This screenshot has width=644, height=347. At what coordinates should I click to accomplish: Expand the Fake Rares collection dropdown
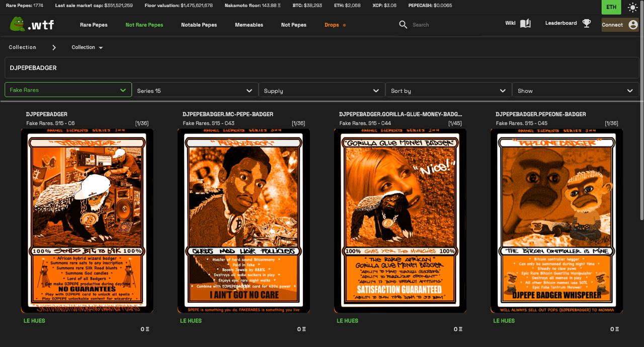click(x=68, y=90)
